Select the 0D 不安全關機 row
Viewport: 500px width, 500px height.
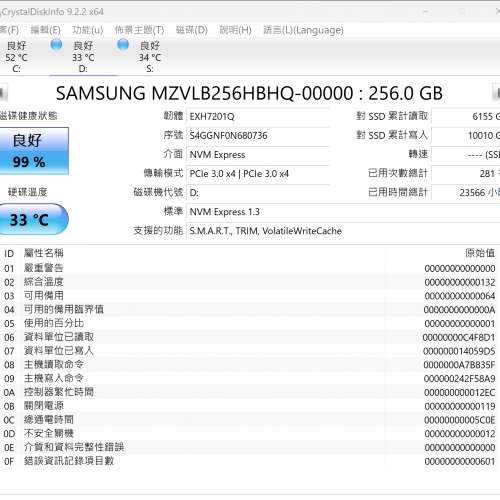pos(249,433)
